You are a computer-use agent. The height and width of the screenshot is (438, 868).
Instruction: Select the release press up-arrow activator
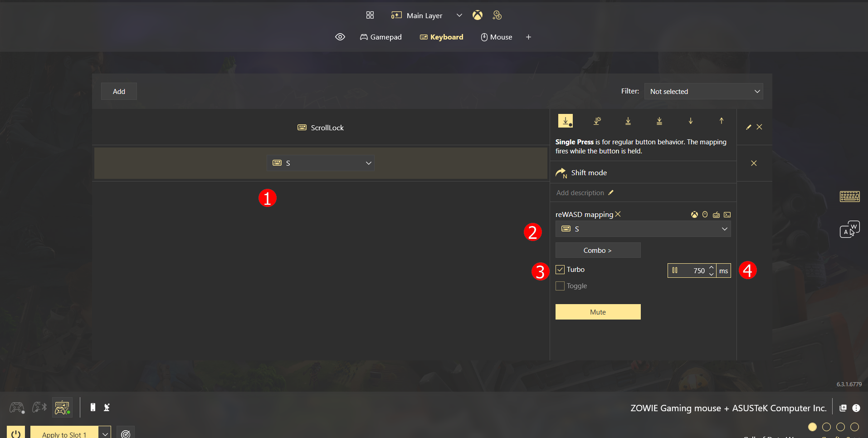point(722,121)
